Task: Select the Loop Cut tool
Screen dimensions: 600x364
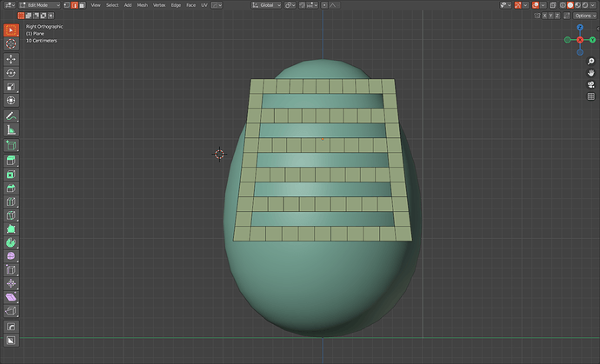Action: tap(11, 202)
